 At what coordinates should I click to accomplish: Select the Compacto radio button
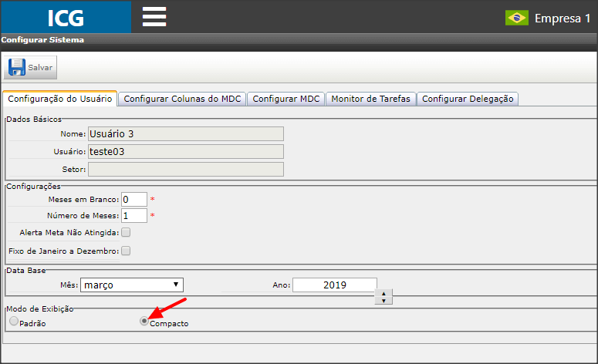pos(144,321)
